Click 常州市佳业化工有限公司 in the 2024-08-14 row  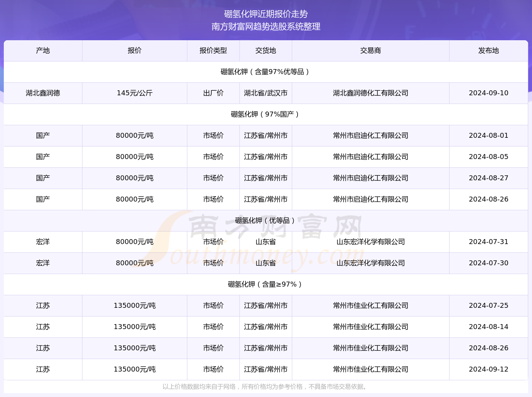(370, 327)
